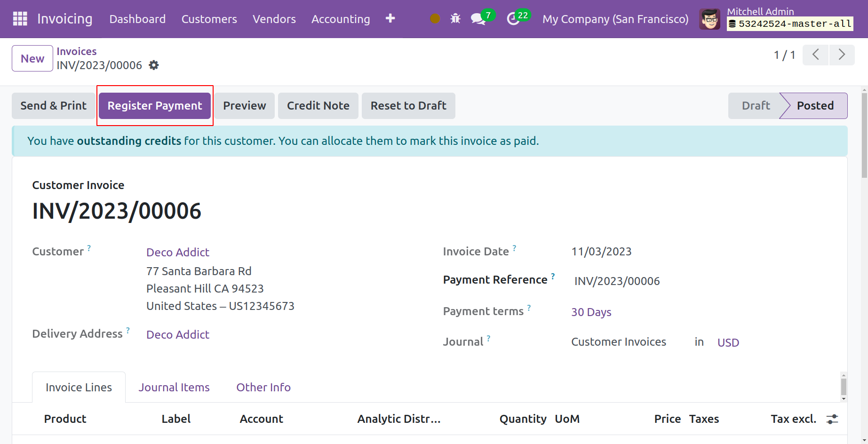Show help tooltip for Payment Reference
Screen dimensions: 868x444
[x=553, y=276]
